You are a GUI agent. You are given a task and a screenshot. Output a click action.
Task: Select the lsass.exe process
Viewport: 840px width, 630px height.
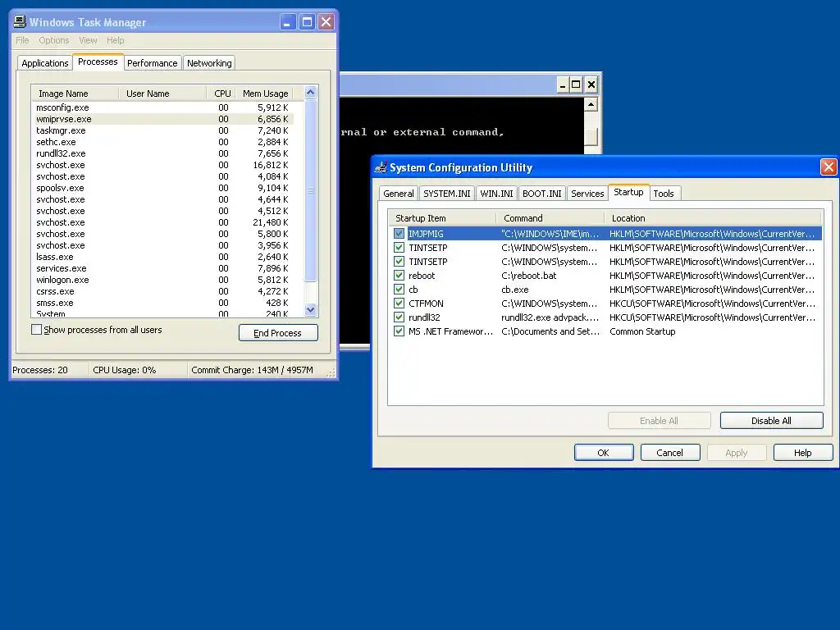(x=163, y=257)
